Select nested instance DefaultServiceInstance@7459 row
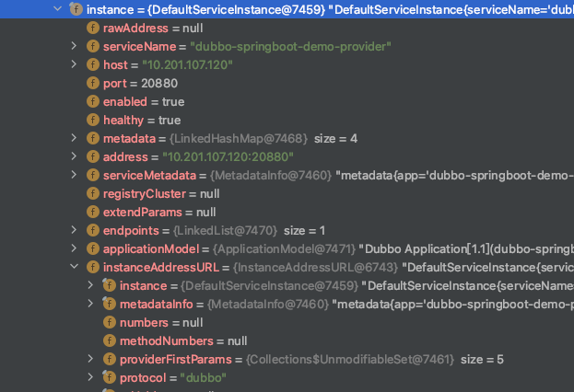 (287, 285)
